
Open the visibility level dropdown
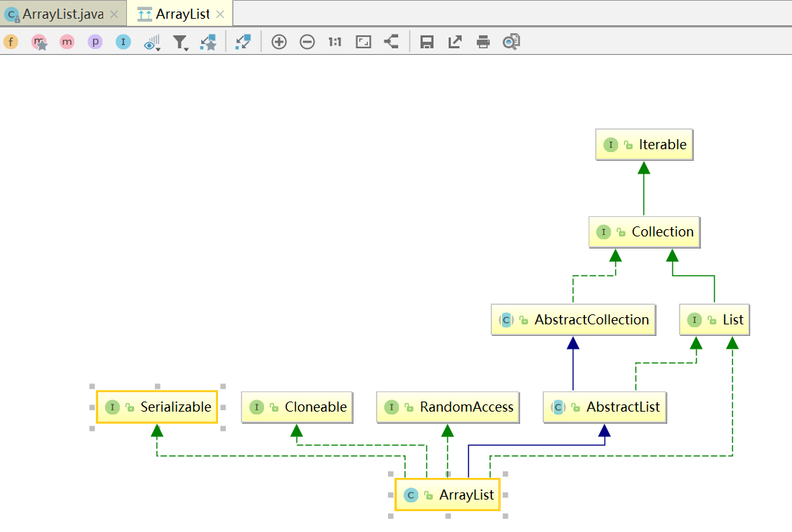152,43
